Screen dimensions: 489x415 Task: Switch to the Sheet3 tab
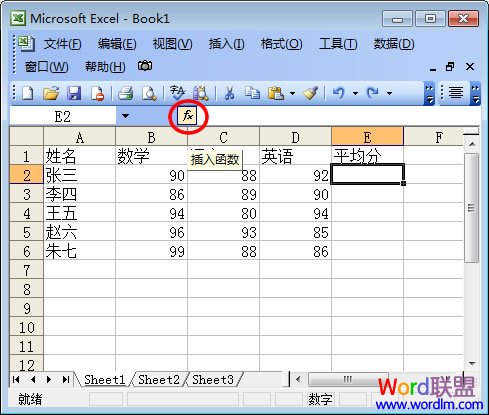pyautogui.click(x=213, y=380)
